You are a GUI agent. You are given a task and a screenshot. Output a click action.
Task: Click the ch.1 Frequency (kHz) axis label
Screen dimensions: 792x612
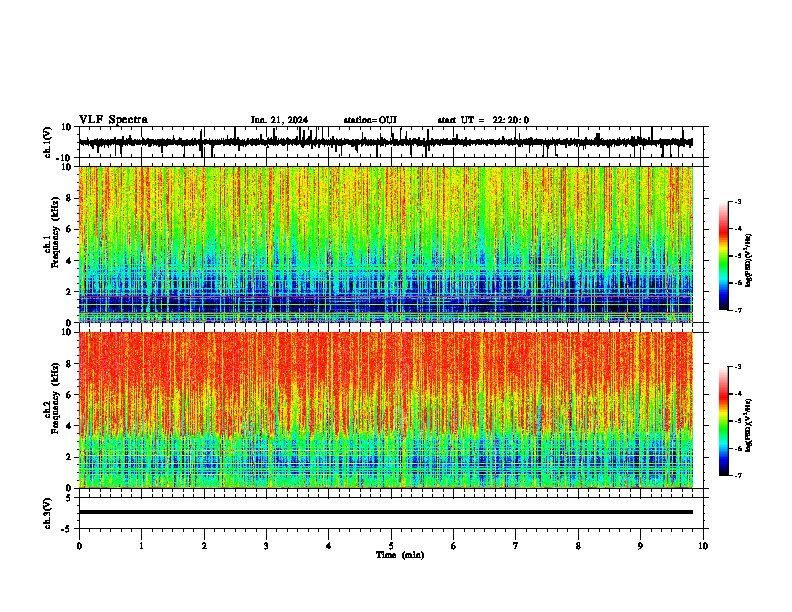click(52, 233)
